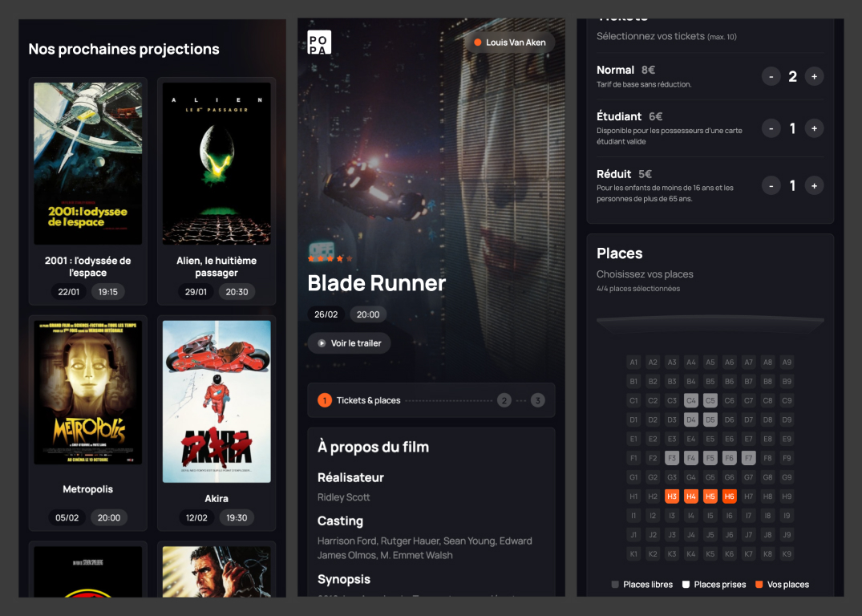Click the Metropolis title text
The image size is (862, 616).
point(88,489)
